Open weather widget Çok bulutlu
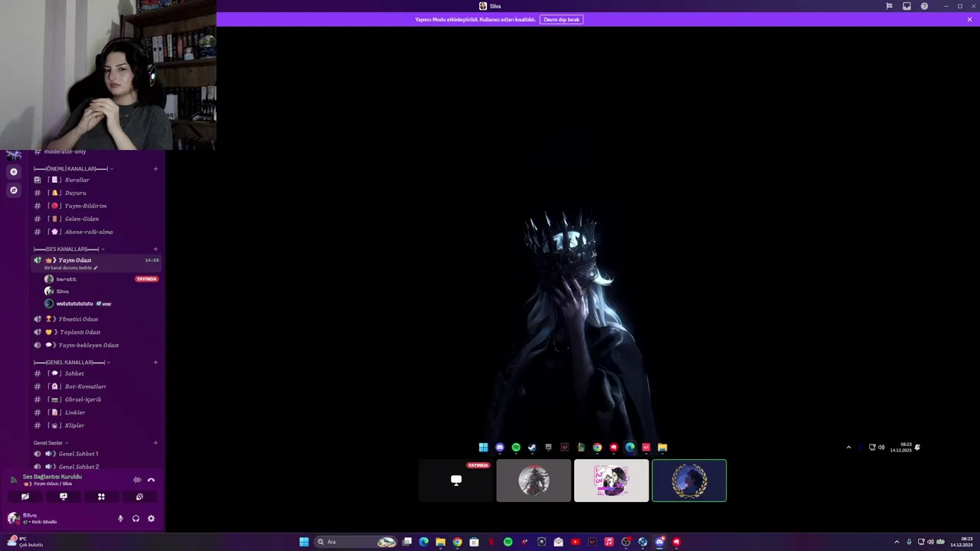 pyautogui.click(x=24, y=542)
